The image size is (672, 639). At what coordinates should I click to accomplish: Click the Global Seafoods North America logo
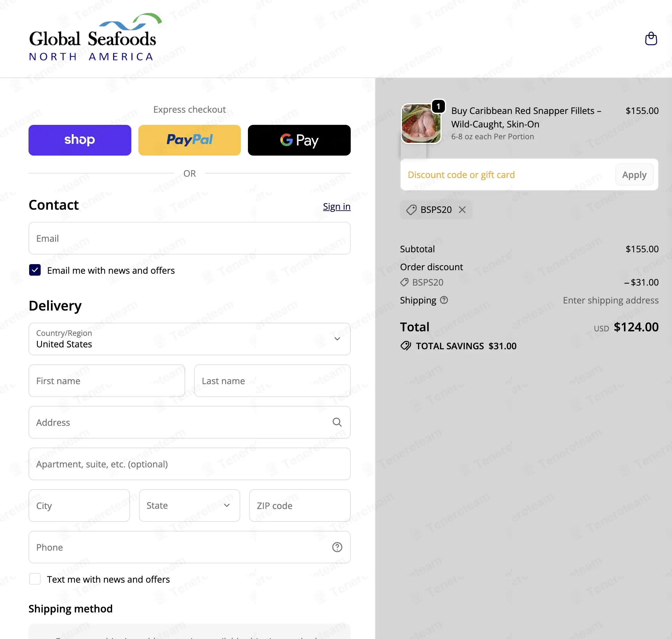tap(95, 37)
